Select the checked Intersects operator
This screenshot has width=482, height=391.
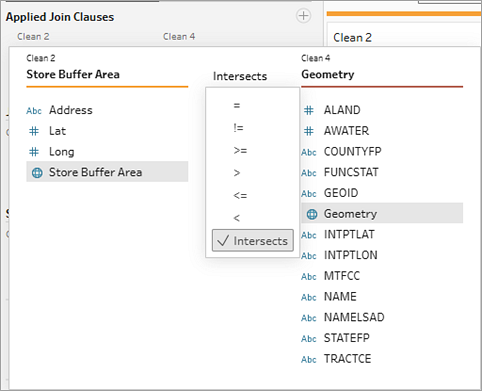tap(253, 240)
